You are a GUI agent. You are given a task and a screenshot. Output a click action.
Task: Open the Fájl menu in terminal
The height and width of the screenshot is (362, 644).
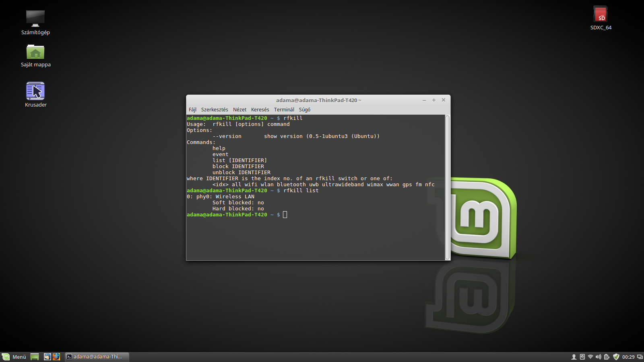click(x=192, y=109)
